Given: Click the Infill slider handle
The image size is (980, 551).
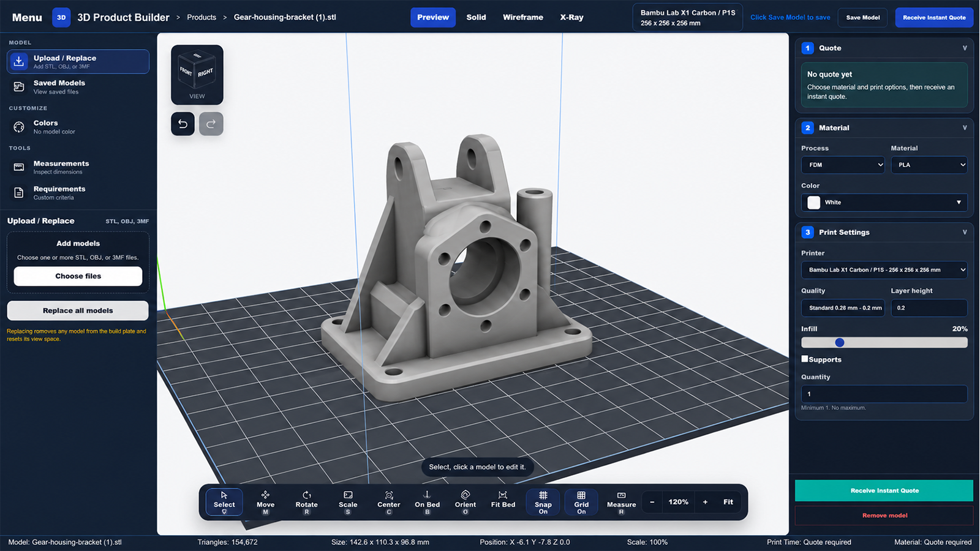Looking at the screenshot, I should tap(840, 343).
